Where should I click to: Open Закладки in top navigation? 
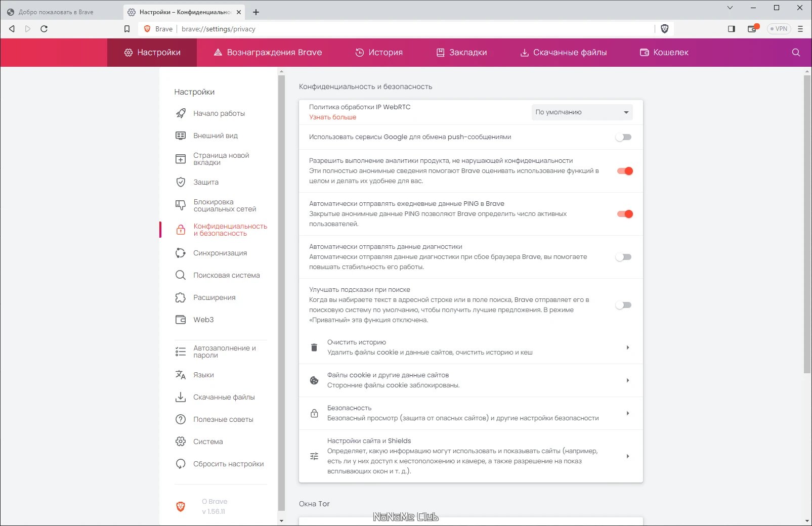coord(462,53)
